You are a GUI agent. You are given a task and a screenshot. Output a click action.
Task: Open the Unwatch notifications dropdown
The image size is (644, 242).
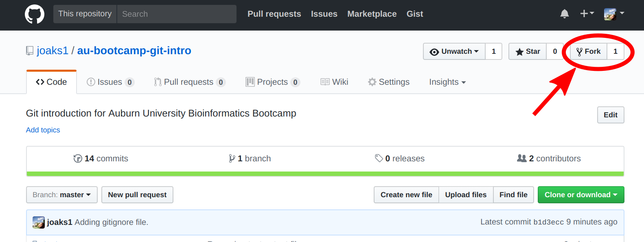click(454, 51)
